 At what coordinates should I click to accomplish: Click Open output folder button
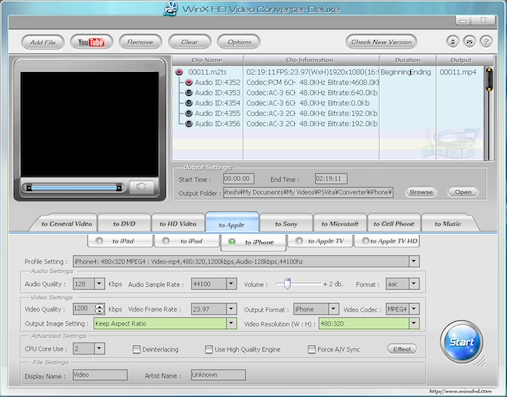click(x=463, y=192)
